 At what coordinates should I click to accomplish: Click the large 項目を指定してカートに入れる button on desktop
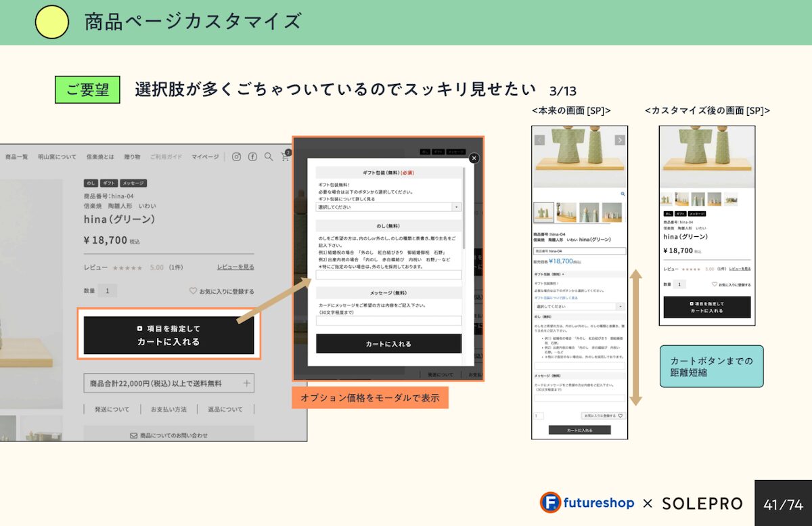168,335
